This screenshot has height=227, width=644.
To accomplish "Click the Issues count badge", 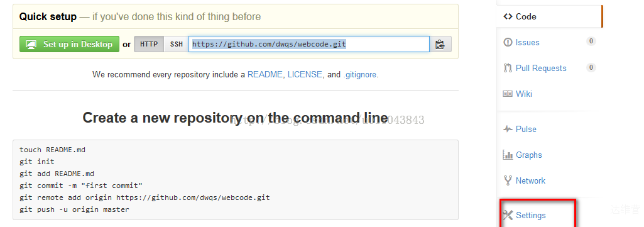I will (591, 41).
